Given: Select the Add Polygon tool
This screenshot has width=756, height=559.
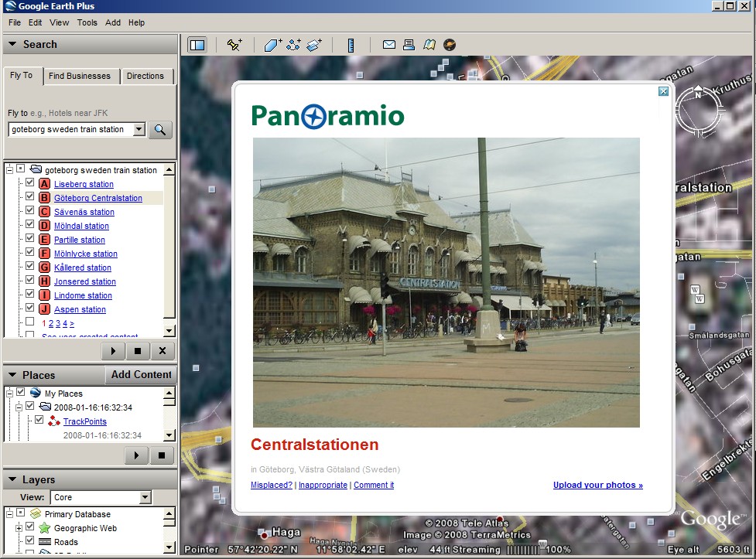Looking at the screenshot, I should pyautogui.click(x=273, y=45).
